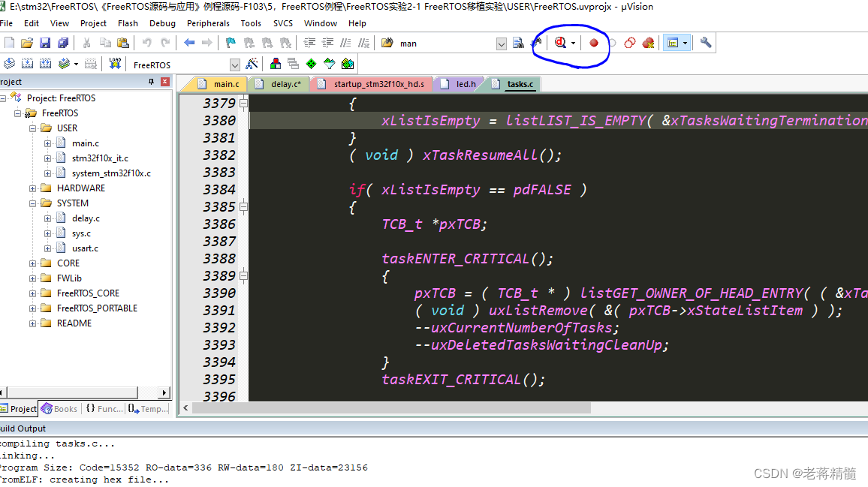Collapse the USER folder in tree
The width and height of the screenshot is (868, 487).
(x=32, y=128)
